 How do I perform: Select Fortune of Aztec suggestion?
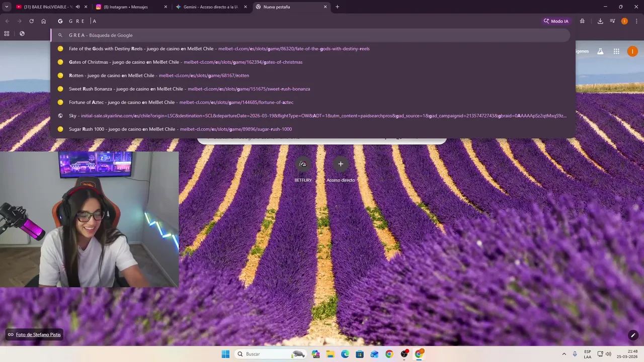click(311, 102)
